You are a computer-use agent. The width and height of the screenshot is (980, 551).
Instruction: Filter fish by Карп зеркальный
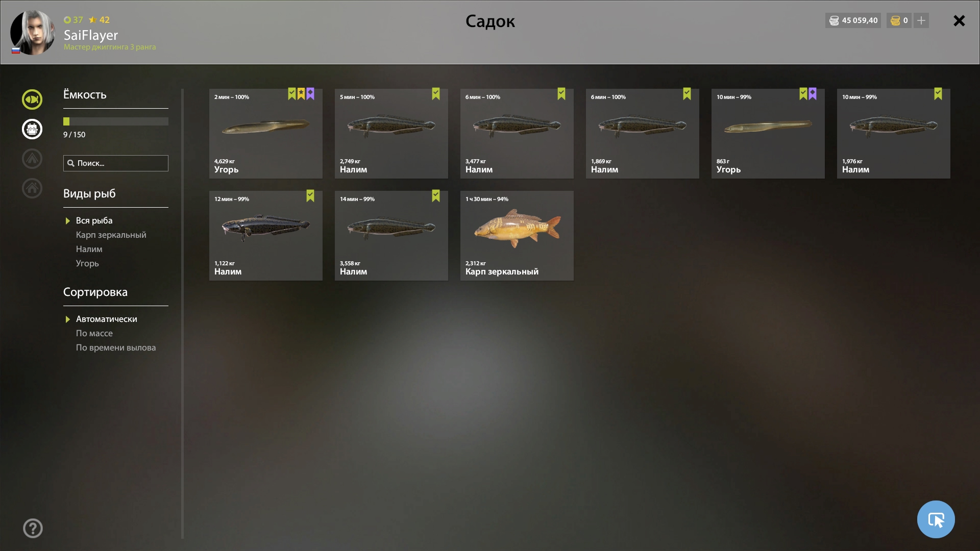tap(111, 235)
